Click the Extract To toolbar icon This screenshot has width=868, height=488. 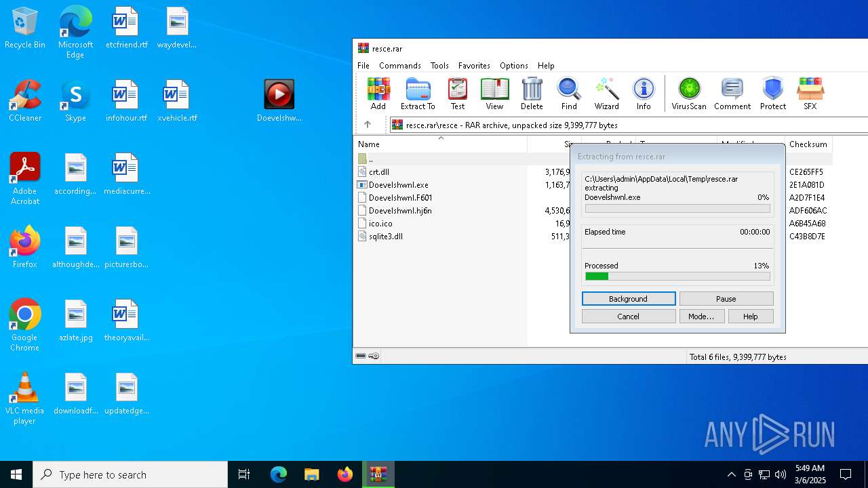(x=418, y=94)
